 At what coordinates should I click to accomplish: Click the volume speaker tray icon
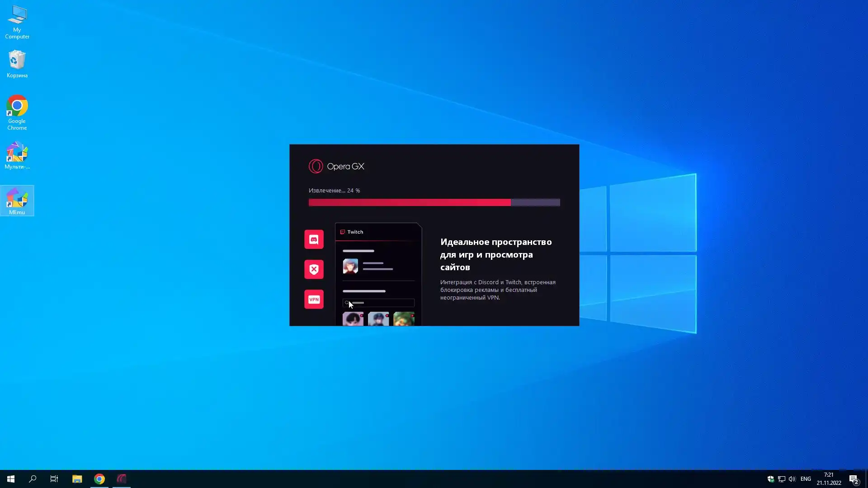(x=792, y=479)
